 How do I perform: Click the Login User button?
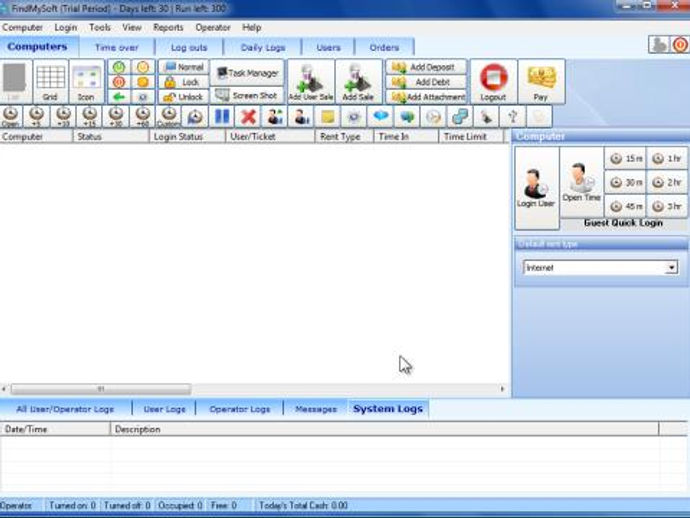[x=536, y=188]
